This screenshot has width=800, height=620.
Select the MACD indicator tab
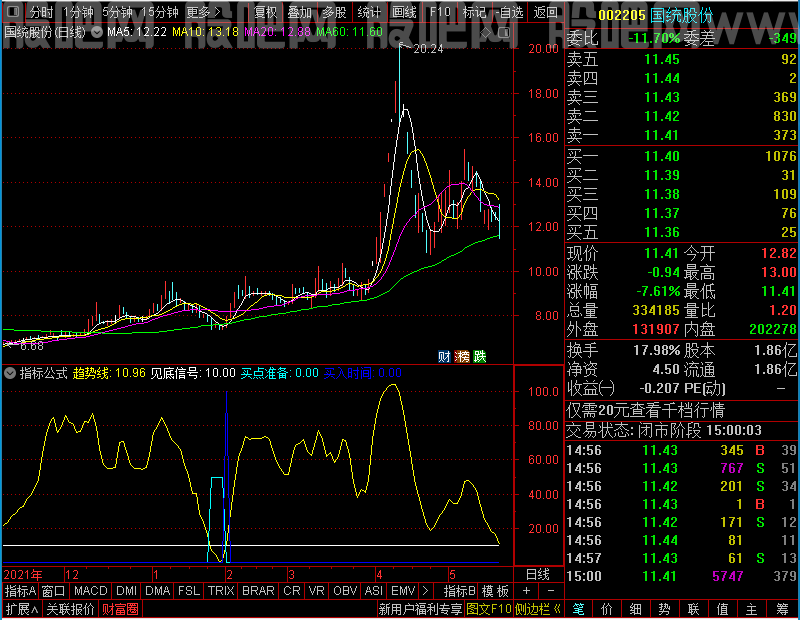(90, 591)
